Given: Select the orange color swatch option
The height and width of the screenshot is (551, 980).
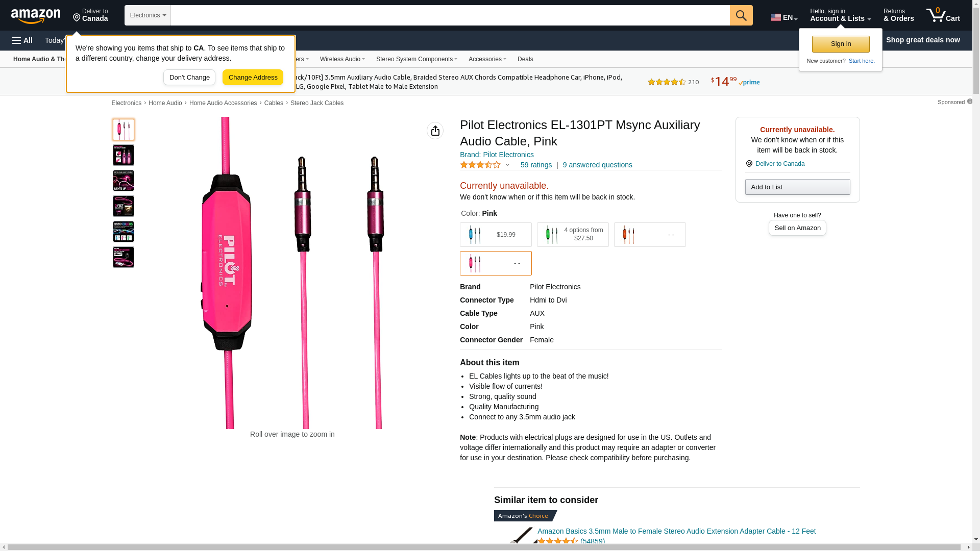Looking at the screenshot, I should pos(650,235).
